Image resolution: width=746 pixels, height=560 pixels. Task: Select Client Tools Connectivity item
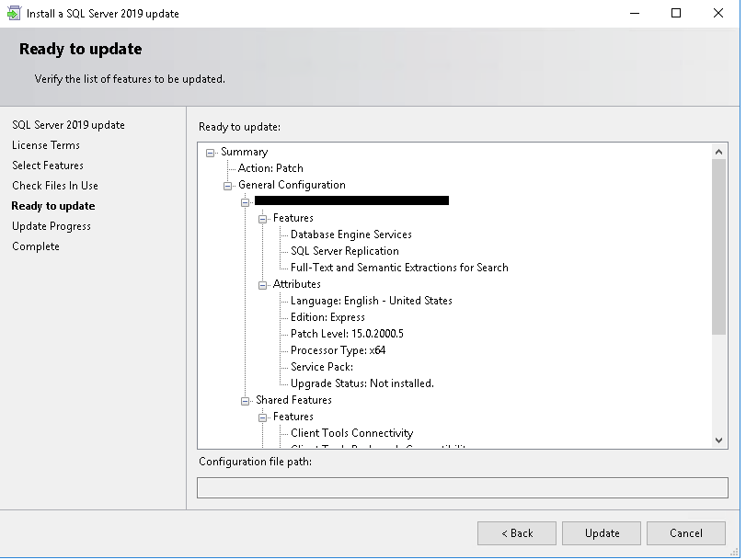351,433
